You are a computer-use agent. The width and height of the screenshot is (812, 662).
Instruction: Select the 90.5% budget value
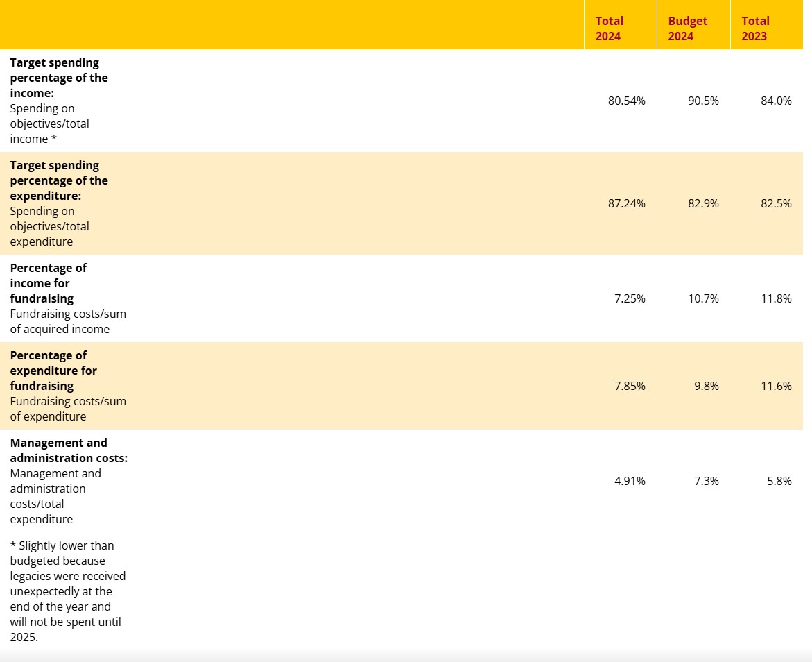(x=703, y=101)
